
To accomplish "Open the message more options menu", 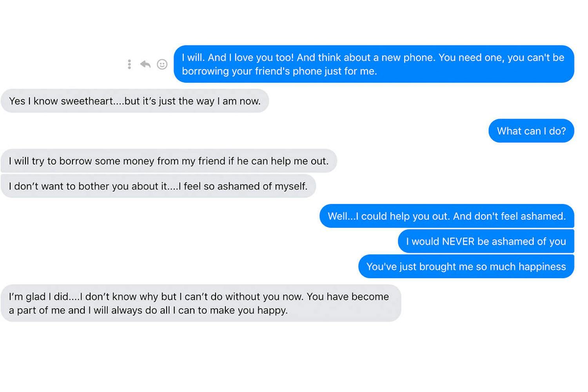I will (129, 64).
